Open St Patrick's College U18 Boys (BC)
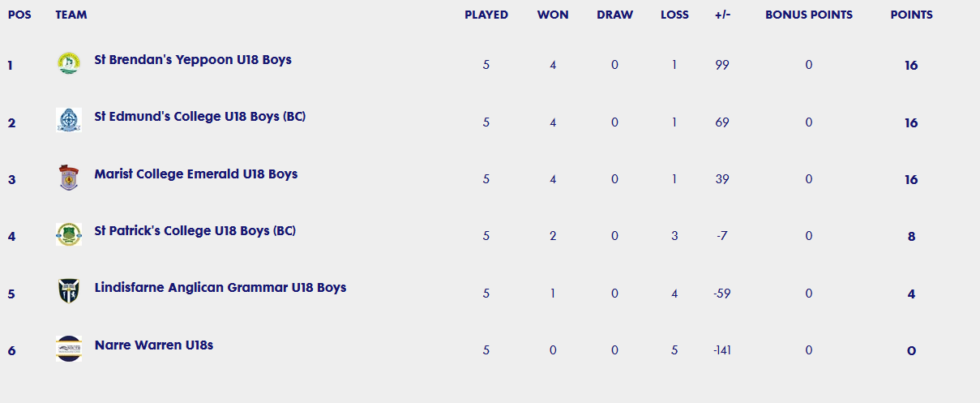Screen dimensions: 980x403 [195, 231]
